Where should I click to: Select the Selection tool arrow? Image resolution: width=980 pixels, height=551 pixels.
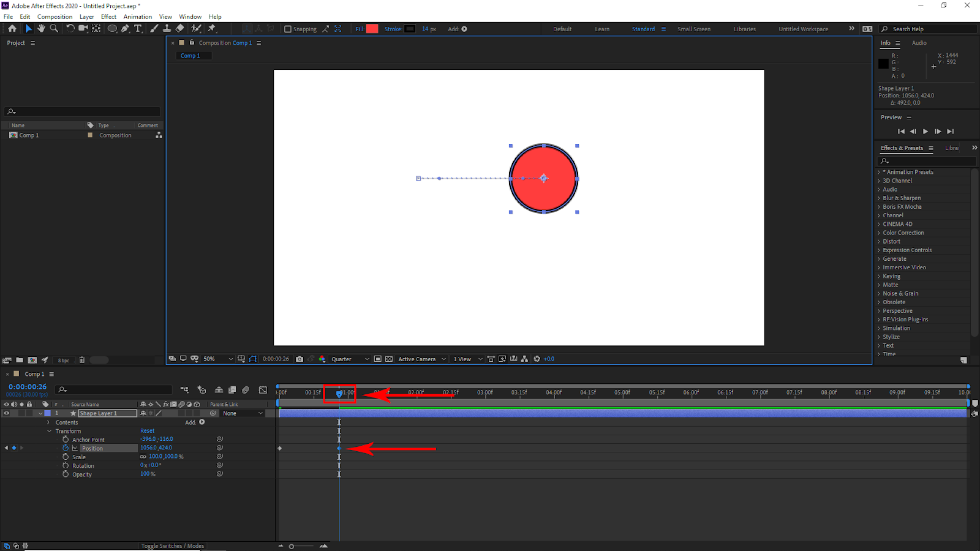pyautogui.click(x=28, y=28)
